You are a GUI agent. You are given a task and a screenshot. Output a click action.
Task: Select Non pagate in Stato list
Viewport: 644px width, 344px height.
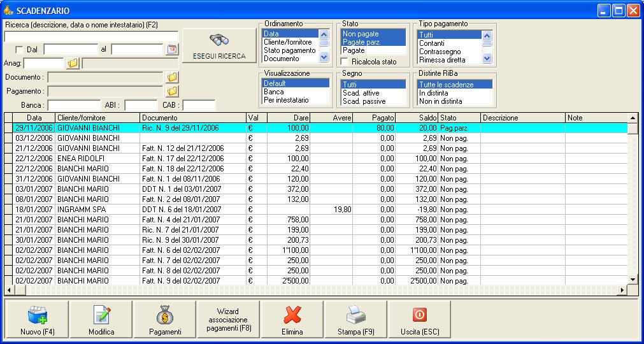tap(373, 34)
